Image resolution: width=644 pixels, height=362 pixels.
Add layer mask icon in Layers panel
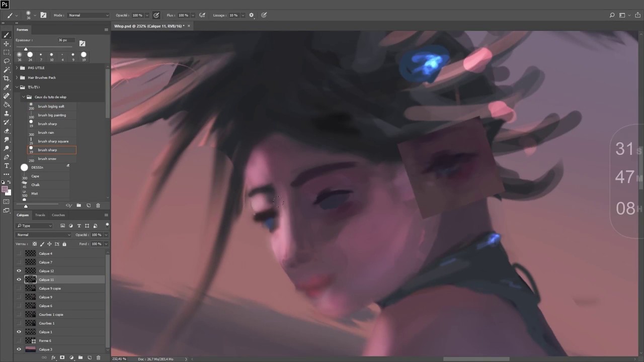tap(62, 357)
